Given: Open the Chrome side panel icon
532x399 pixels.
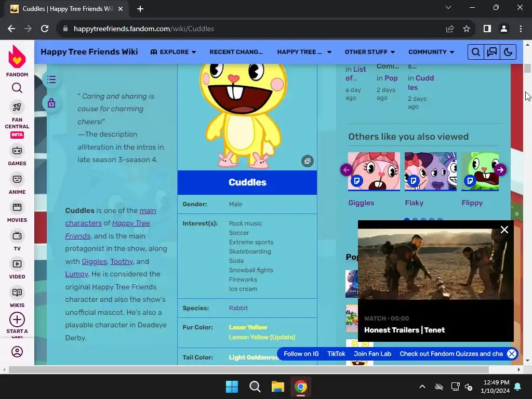Looking at the screenshot, I should coord(487,29).
